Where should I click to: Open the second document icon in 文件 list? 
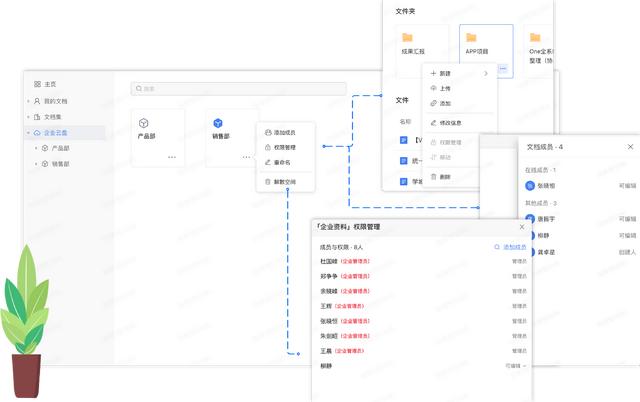[x=404, y=161]
